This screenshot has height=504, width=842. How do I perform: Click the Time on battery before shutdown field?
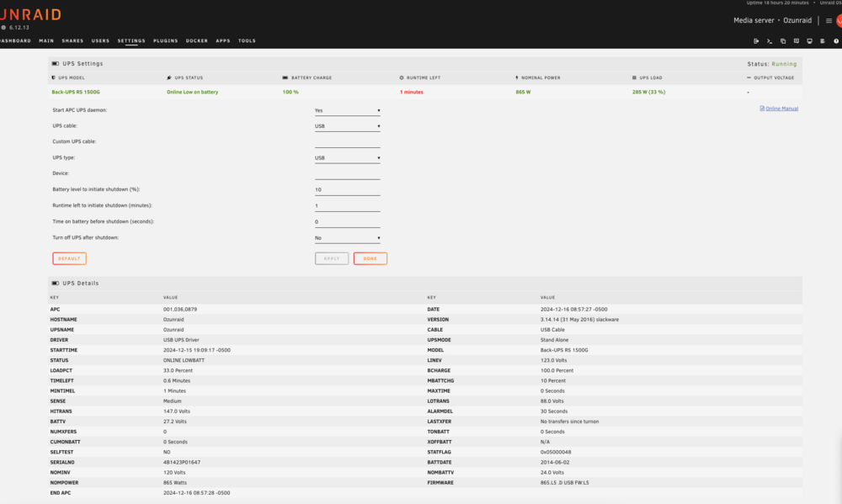[x=348, y=222]
